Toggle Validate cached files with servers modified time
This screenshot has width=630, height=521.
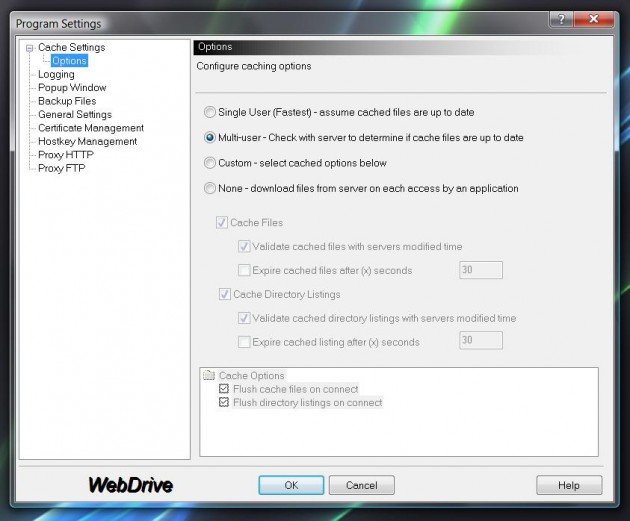[244, 246]
